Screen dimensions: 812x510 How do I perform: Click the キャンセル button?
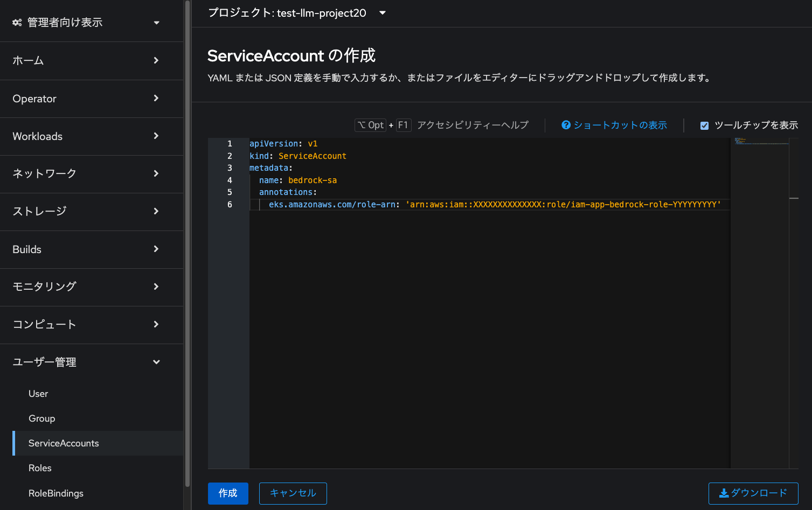point(293,493)
